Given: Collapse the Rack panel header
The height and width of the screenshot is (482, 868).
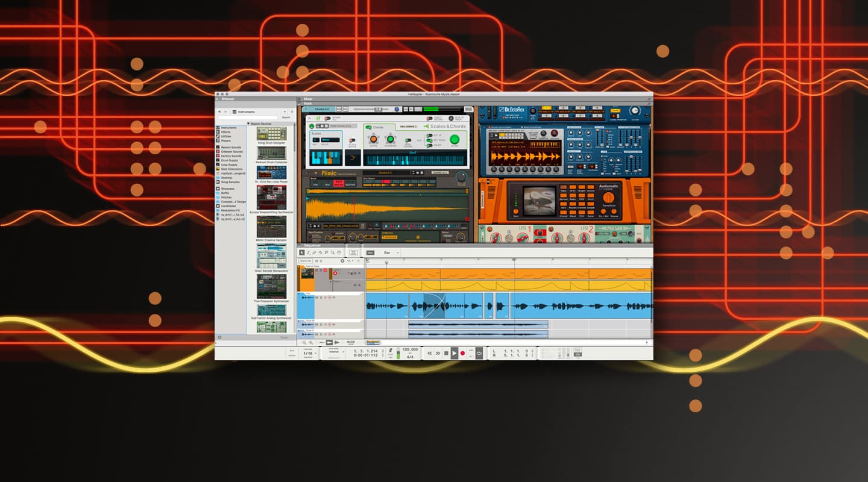Looking at the screenshot, I should (300, 104).
